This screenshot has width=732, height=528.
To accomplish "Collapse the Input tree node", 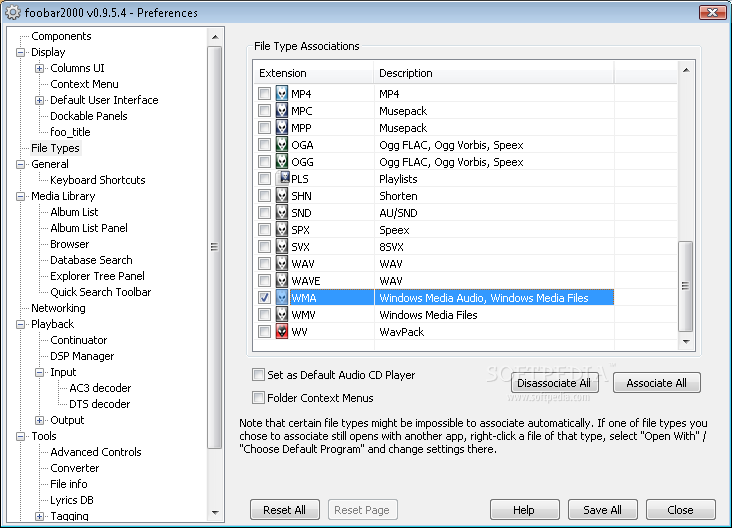I will click(39, 372).
